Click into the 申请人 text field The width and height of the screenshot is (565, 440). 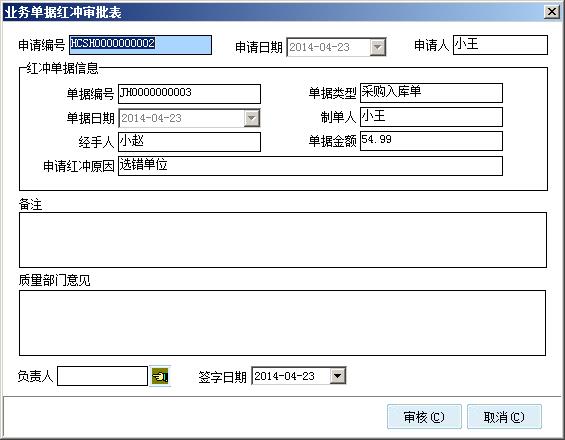[x=500, y=45]
